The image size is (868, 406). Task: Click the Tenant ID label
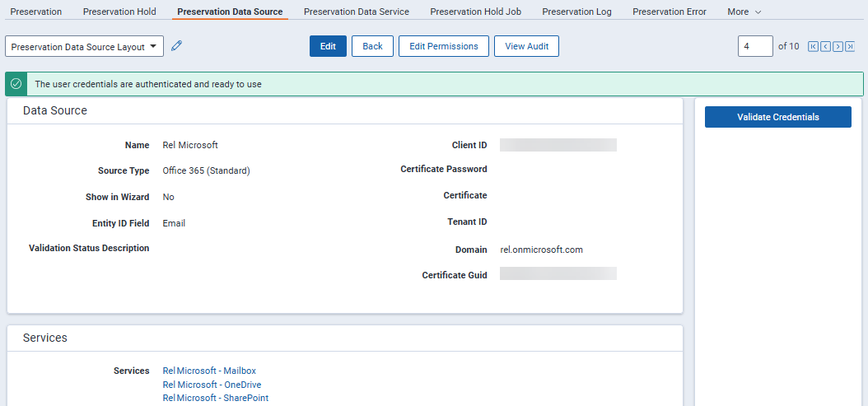point(466,222)
